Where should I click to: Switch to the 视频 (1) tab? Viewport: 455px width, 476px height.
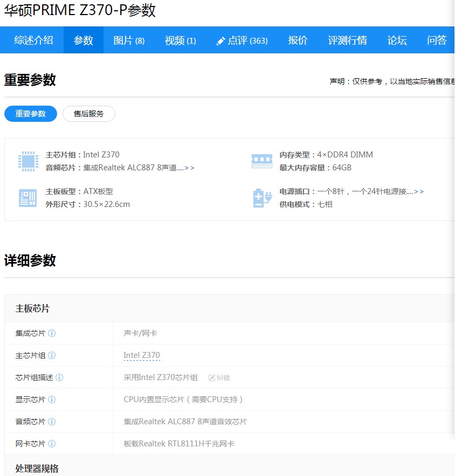tap(180, 40)
